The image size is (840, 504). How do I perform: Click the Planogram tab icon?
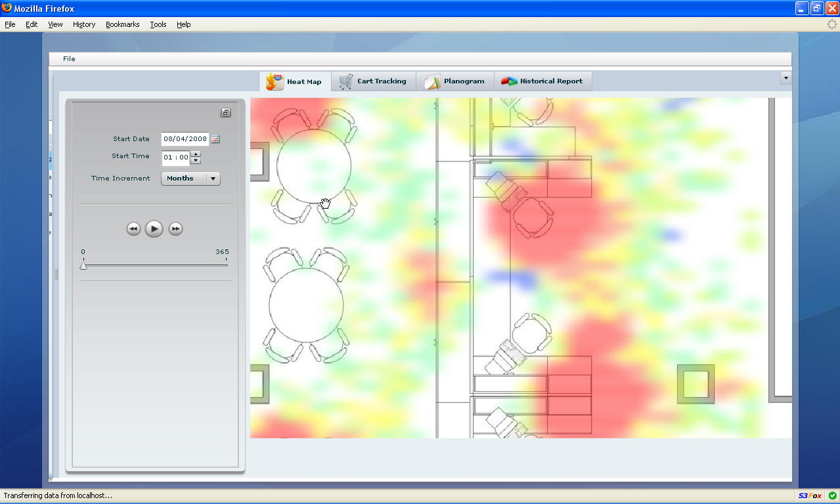pos(432,81)
